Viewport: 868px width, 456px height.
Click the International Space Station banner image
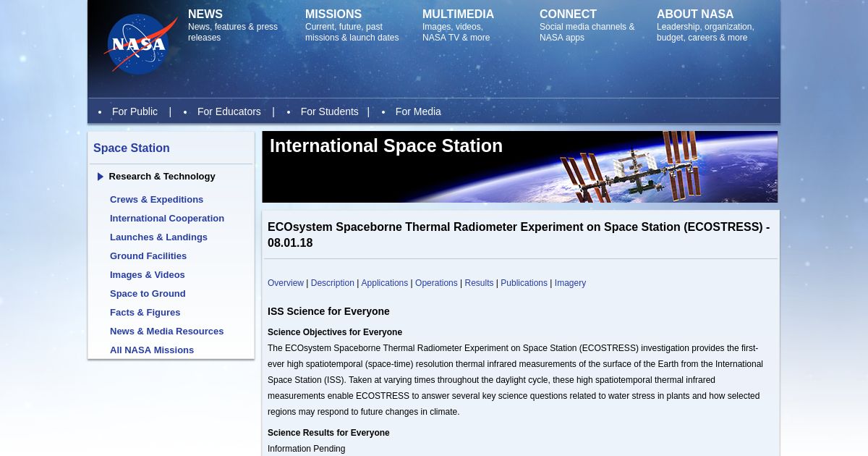tap(519, 166)
